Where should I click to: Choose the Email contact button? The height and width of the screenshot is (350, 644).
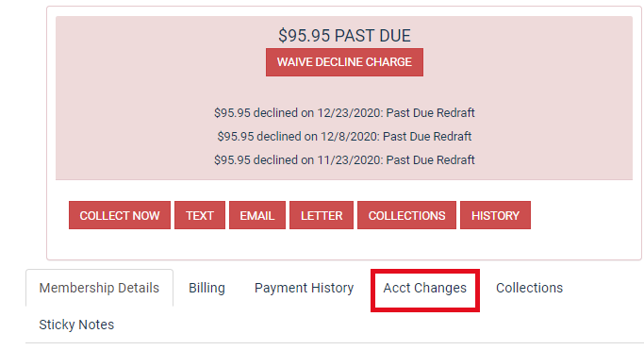257,215
